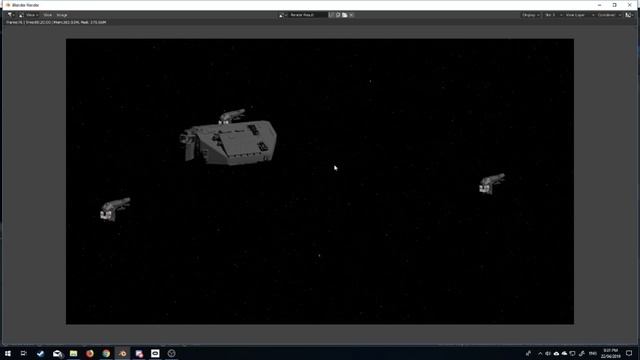Screen dimensions: 640x360
Task: Open Firefox from the taskbar
Action: point(90,353)
